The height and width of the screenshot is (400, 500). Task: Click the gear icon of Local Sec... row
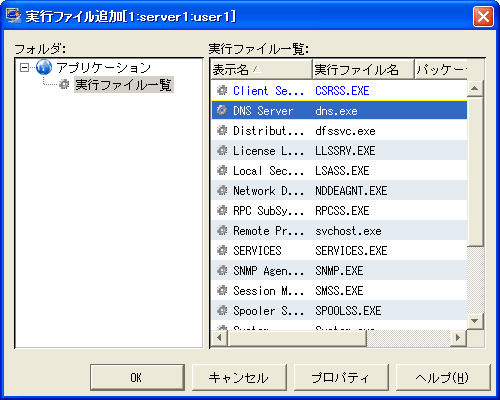(222, 170)
